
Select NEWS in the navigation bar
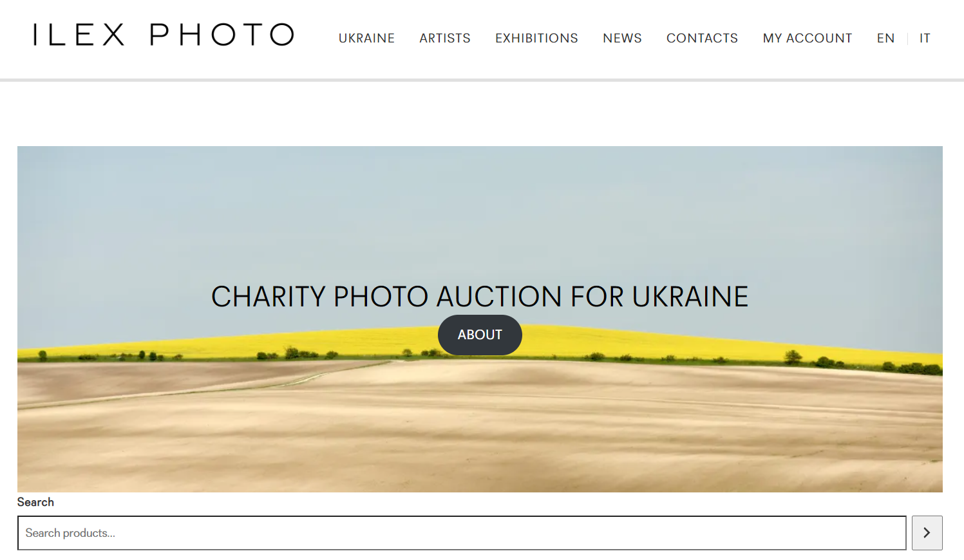[x=622, y=38]
